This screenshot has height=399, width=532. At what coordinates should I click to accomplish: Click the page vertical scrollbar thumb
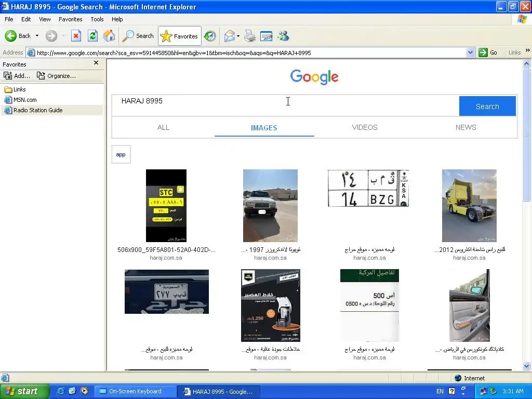[x=527, y=135]
